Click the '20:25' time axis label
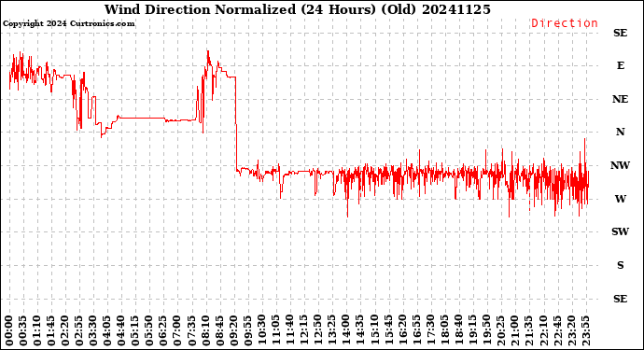This screenshot has width=644, height=350. click(x=499, y=330)
